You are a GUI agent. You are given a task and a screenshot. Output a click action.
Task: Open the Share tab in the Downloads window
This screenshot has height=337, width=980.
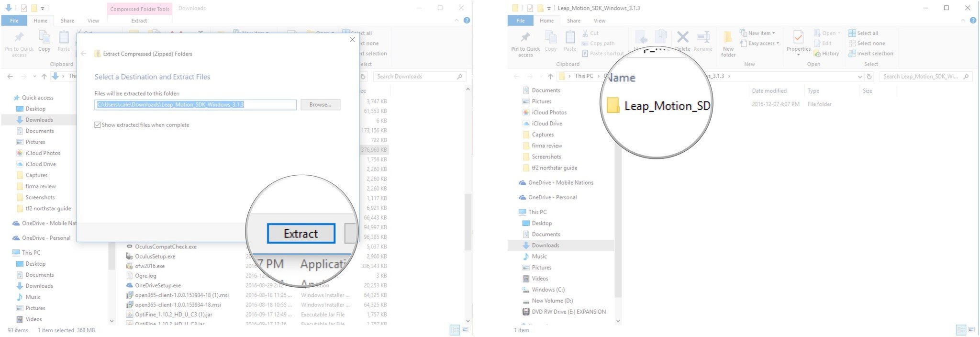point(67,21)
